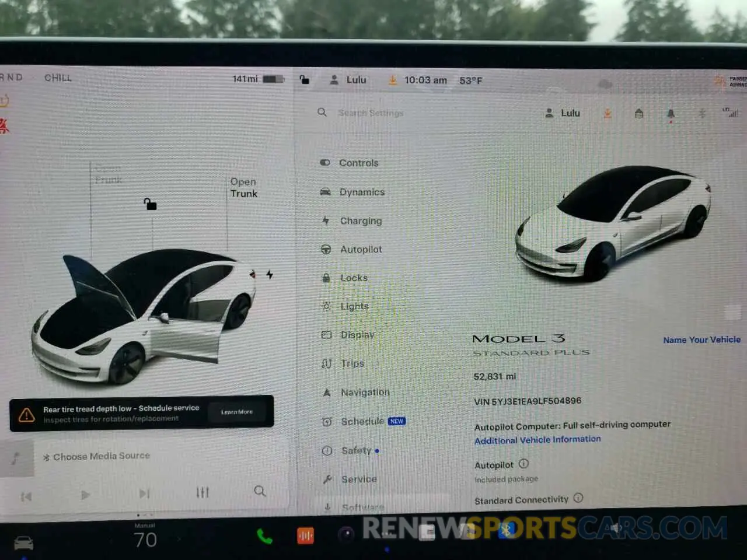Tap the 52,831 mi odometer reading

click(494, 377)
